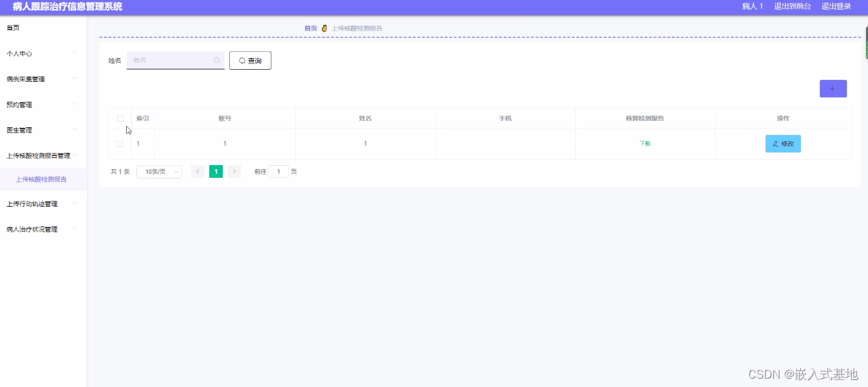Click the 查询 search button

[250, 61]
